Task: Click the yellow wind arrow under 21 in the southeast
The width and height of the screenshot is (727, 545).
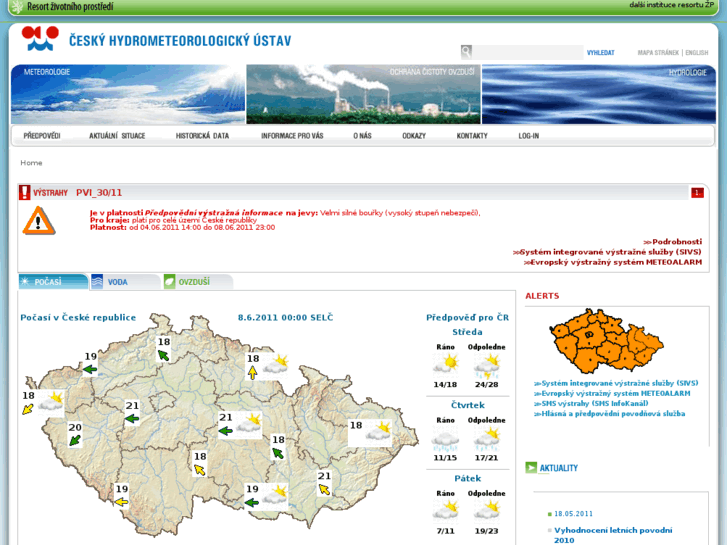Action: [x=324, y=489]
